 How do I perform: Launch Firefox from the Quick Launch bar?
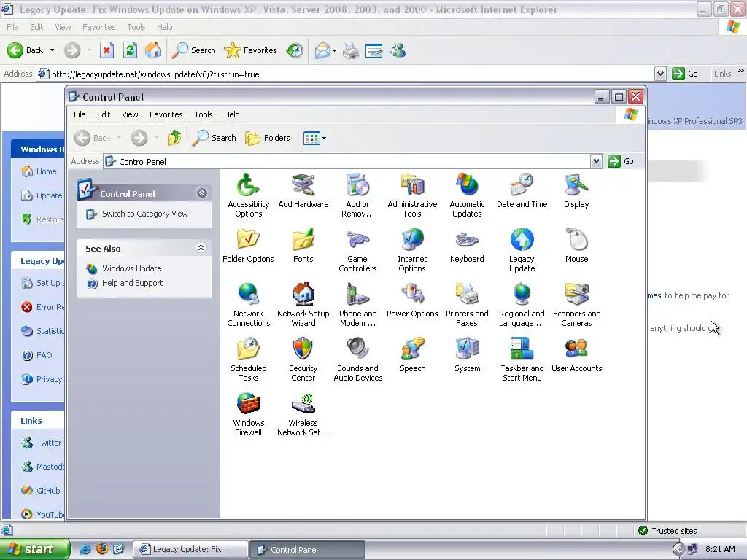tap(102, 549)
